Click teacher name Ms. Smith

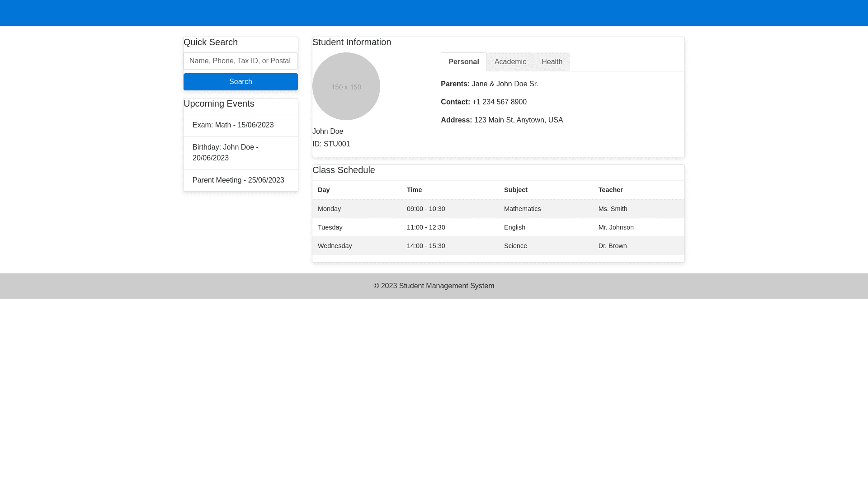tap(613, 209)
